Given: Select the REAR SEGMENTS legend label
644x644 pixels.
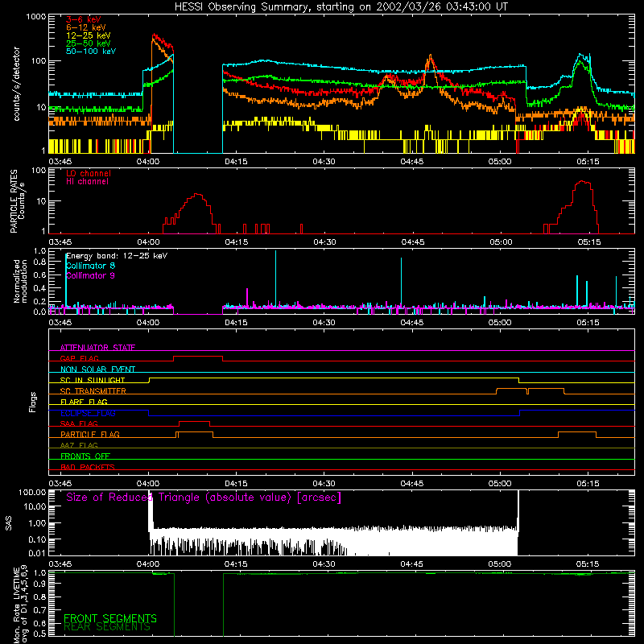Looking at the screenshot, I should coord(107,627).
